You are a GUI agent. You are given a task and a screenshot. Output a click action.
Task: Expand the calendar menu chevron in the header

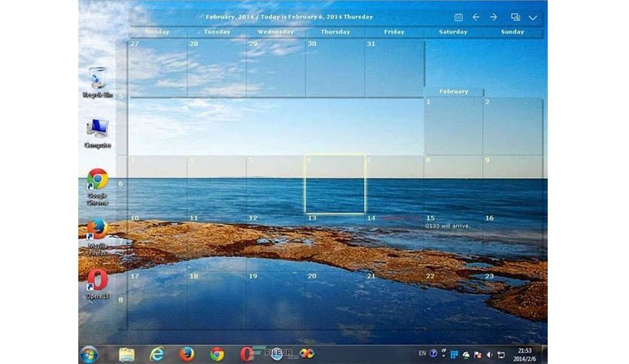point(533,17)
